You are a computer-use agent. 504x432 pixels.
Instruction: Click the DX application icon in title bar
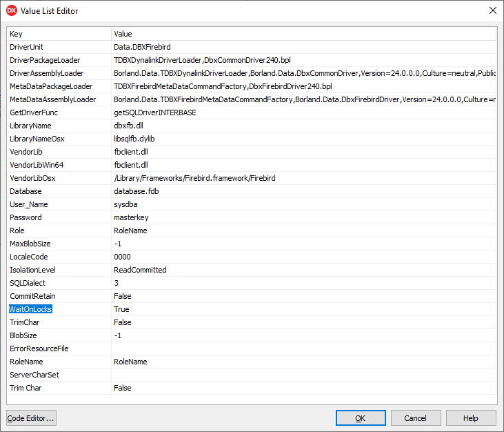point(12,10)
